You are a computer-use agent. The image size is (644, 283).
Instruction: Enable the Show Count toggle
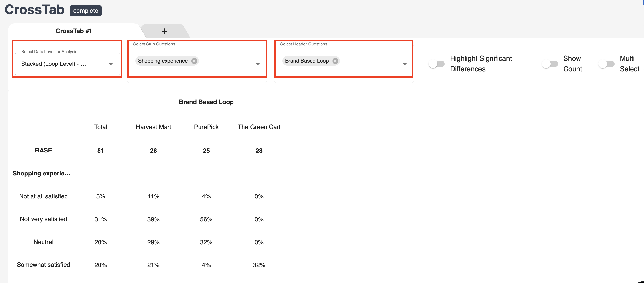click(x=550, y=64)
